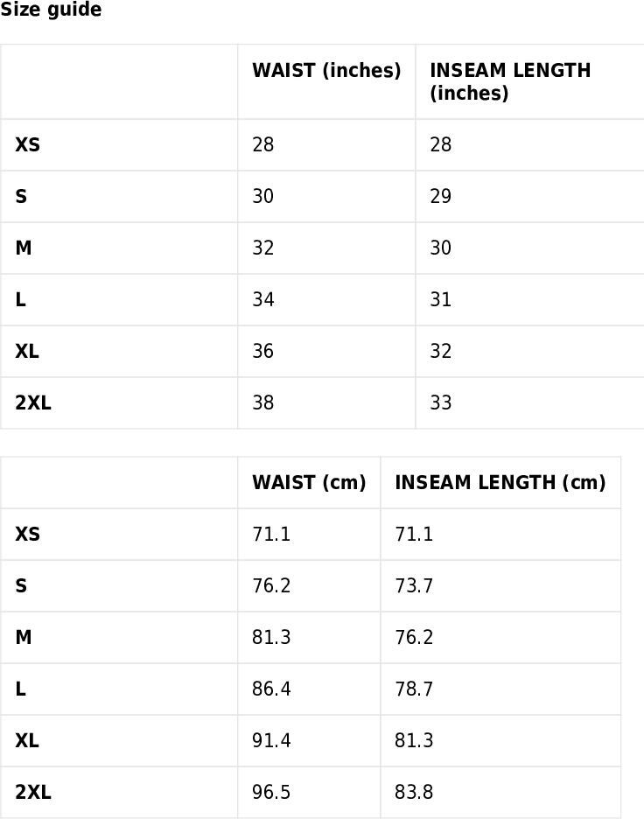
Task: Click inseam value 78.7 for size L
Action: coord(414,689)
